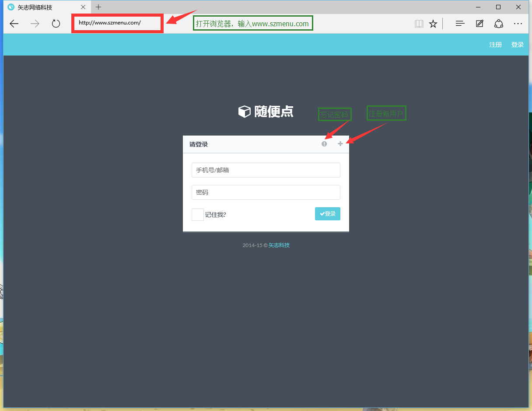
Task: Reload the page with the refresh icon
Action: (56, 24)
